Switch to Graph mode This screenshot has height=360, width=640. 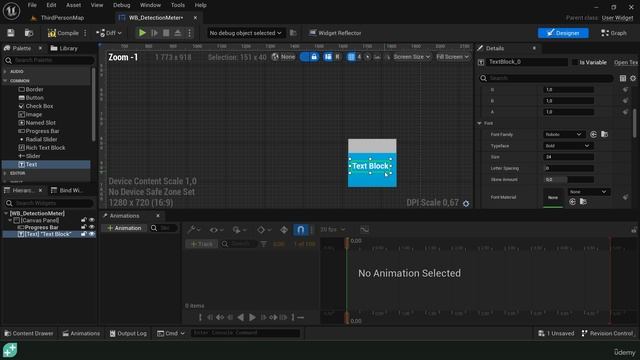click(x=613, y=33)
